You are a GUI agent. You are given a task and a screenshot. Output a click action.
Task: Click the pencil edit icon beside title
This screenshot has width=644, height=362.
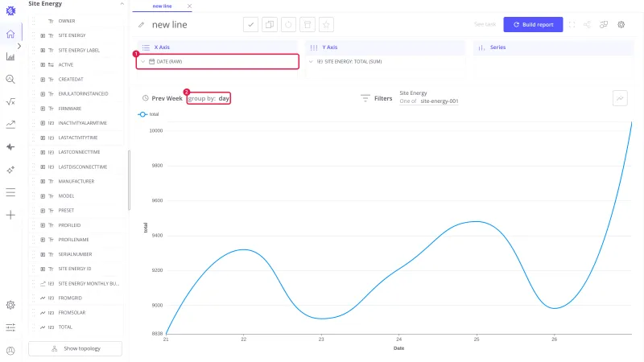click(x=142, y=25)
